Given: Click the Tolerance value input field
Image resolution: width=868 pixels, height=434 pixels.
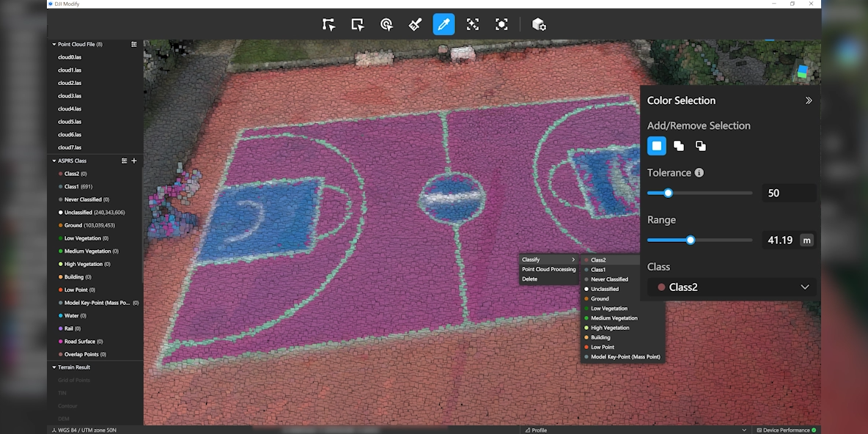Looking at the screenshot, I should click(789, 194).
